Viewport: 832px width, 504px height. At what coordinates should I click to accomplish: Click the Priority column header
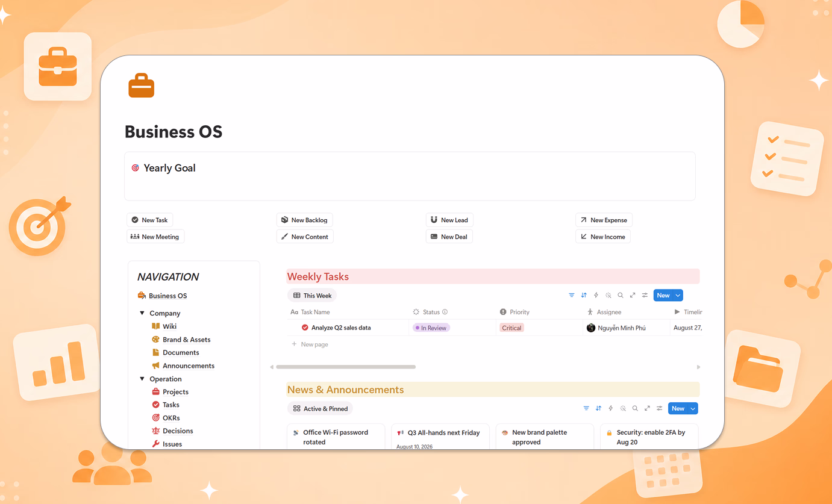pyautogui.click(x=515, y=312)
